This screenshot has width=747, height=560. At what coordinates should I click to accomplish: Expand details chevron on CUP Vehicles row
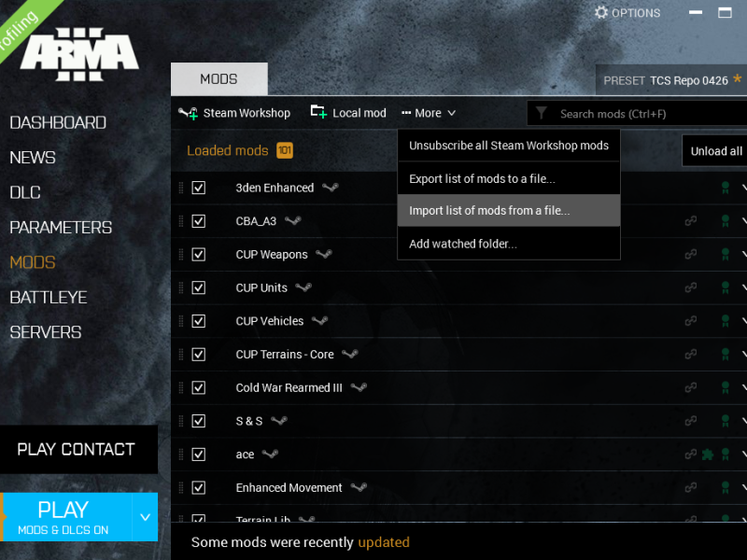744,321
